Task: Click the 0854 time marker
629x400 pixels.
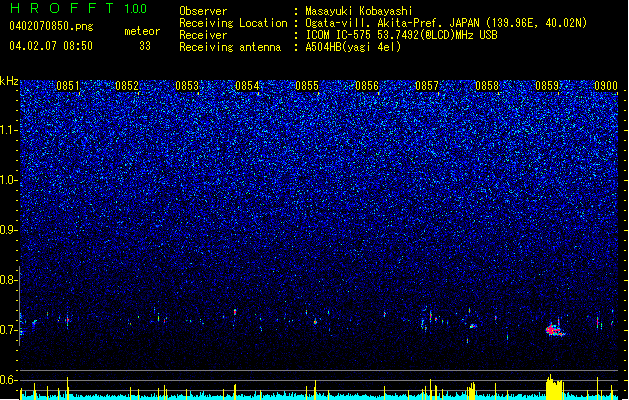Action: coord(247,85)
